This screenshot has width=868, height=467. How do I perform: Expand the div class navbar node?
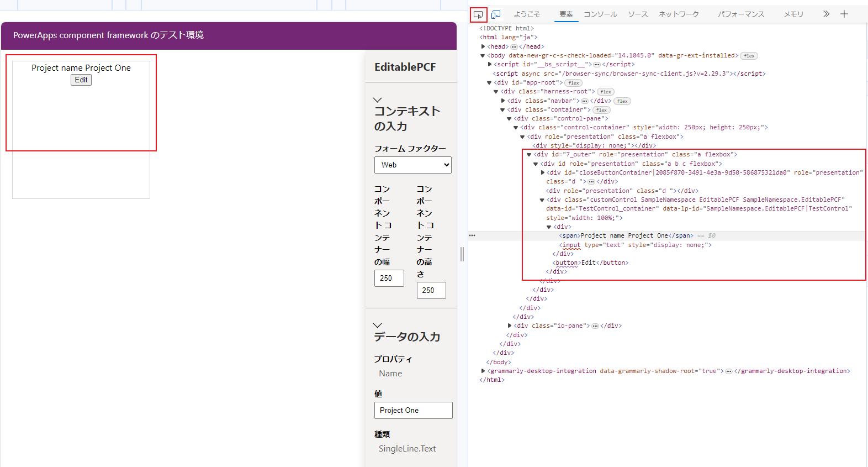click(x=503, y=101)
